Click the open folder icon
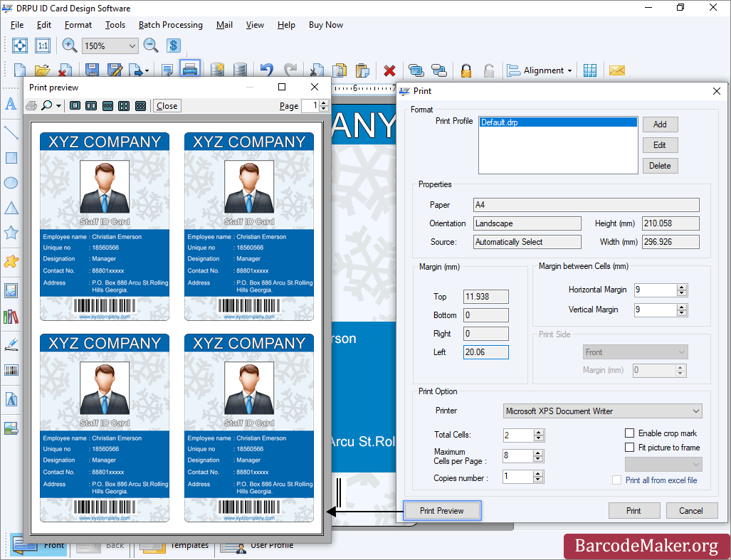This screenshot has height=560, width=731. (42, 70)
